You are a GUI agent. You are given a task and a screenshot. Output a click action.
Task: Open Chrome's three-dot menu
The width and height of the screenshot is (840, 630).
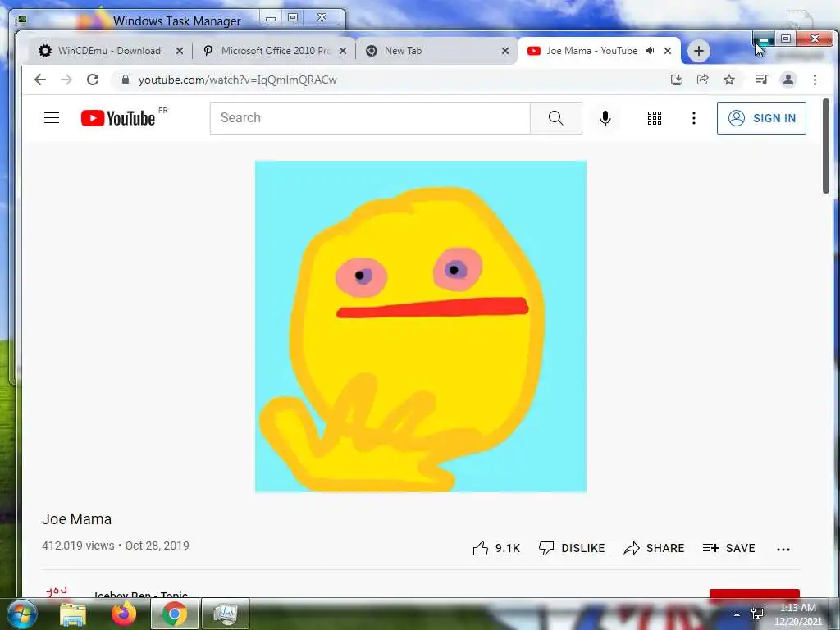(815, 80)
